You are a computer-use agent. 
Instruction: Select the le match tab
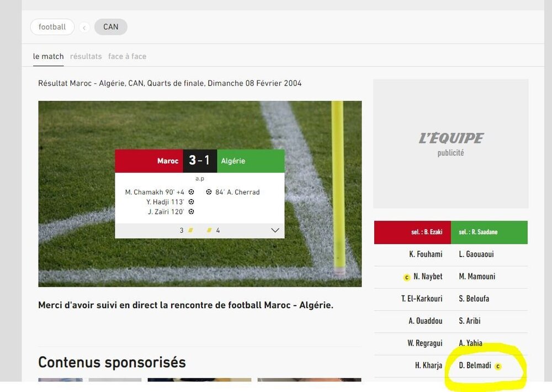coord(48,56)
